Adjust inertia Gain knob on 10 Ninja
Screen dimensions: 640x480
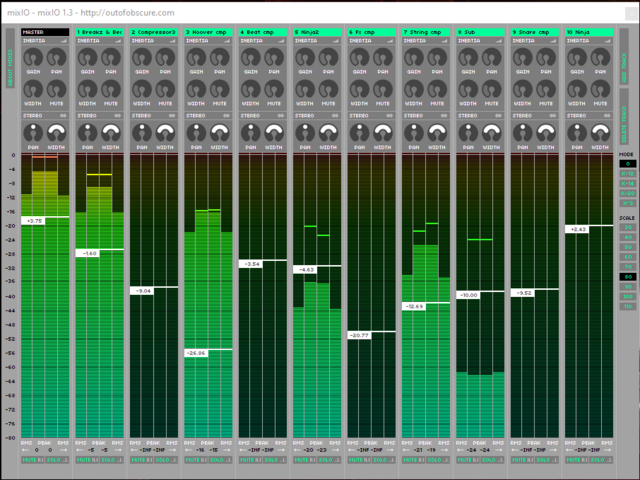tap(577, 58)
